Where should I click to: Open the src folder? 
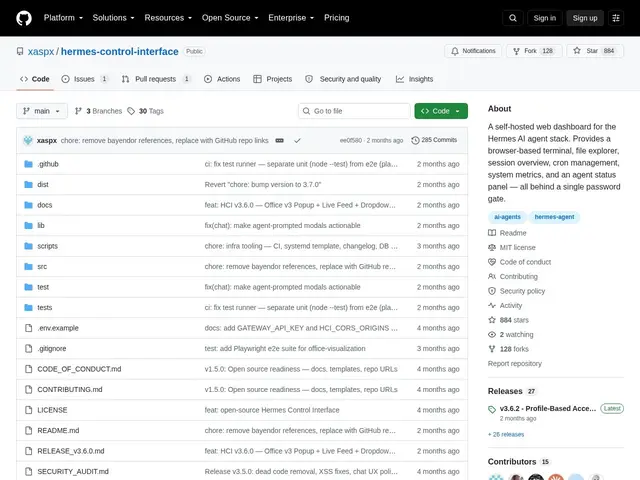(x=42, y=267)
